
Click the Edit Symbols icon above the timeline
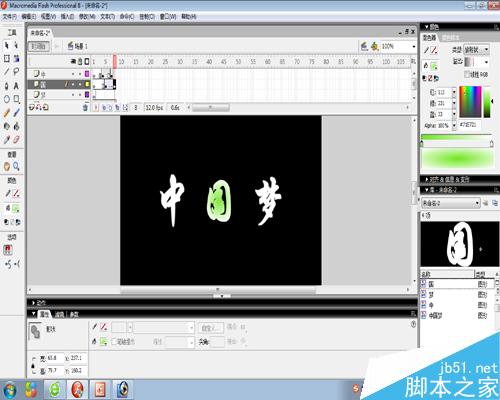[x=375, y=46]
